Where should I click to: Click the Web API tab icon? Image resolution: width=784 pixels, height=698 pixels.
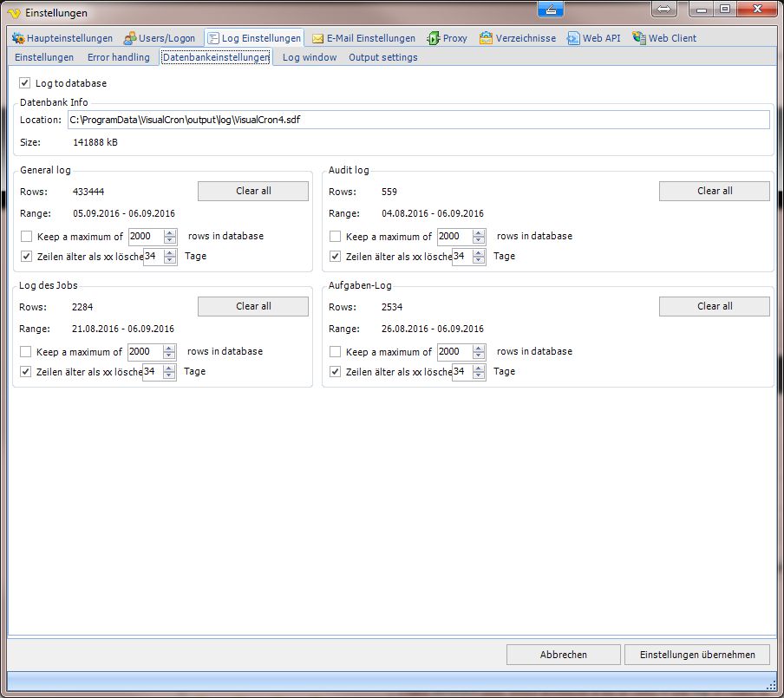click(x=573, y=38)
